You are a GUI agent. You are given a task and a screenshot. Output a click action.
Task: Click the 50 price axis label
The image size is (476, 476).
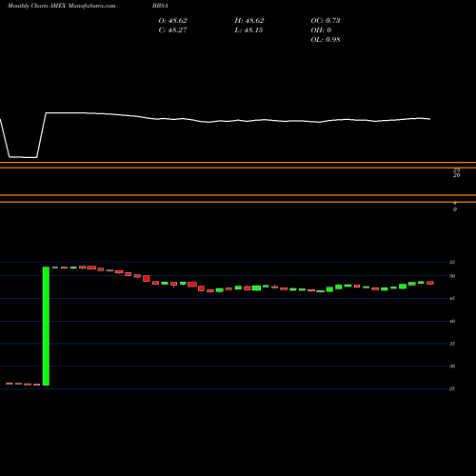pos(452,276)
